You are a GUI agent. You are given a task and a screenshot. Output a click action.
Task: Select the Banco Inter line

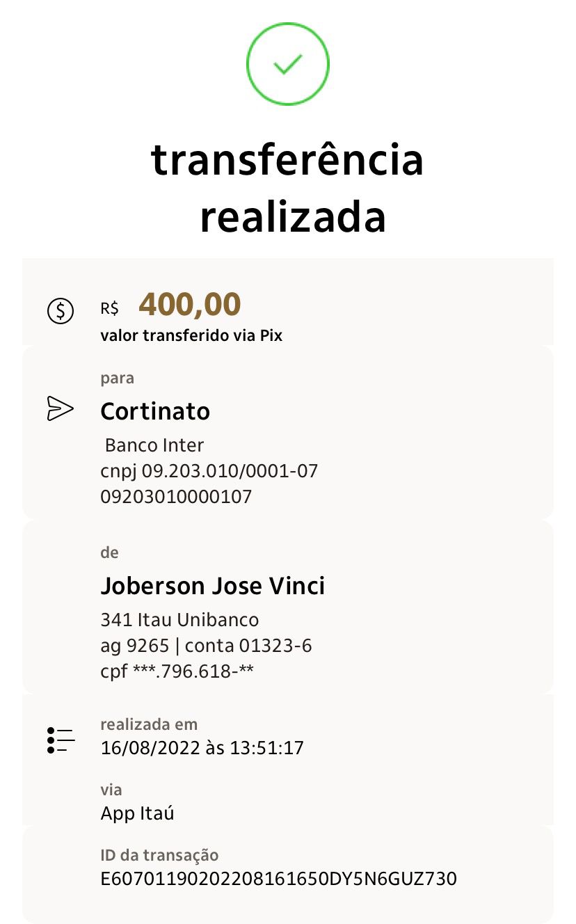click(x=154, y=445)
